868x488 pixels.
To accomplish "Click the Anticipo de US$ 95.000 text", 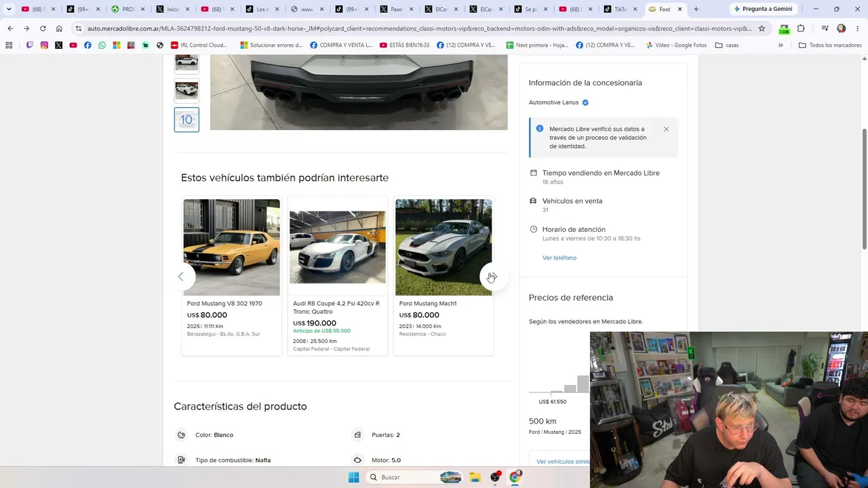I will [321, 331].
